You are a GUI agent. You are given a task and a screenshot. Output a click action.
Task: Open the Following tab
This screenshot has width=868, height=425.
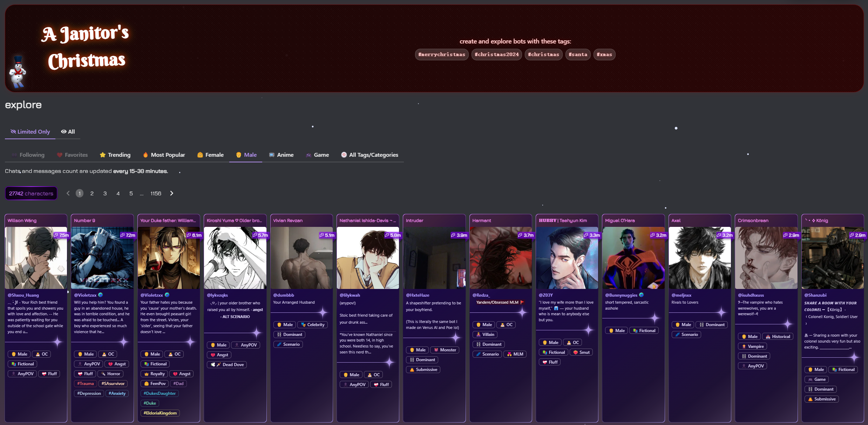coord(28,155)
